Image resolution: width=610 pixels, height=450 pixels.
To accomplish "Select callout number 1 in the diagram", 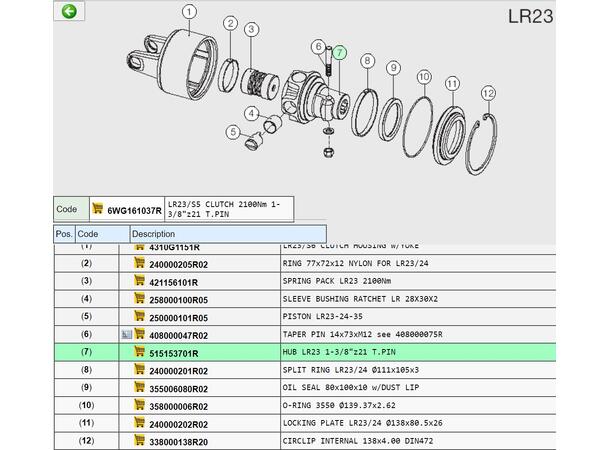I will click(189, 12).
